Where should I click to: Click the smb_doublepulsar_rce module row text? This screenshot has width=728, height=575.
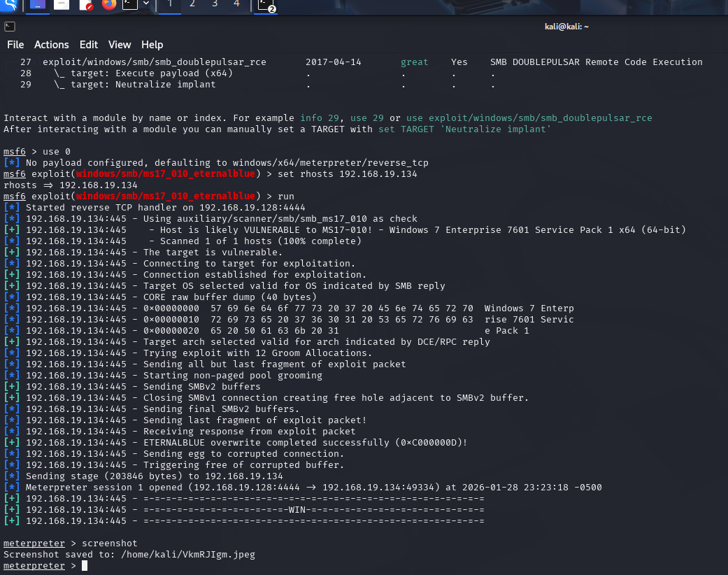coord(155,62)
